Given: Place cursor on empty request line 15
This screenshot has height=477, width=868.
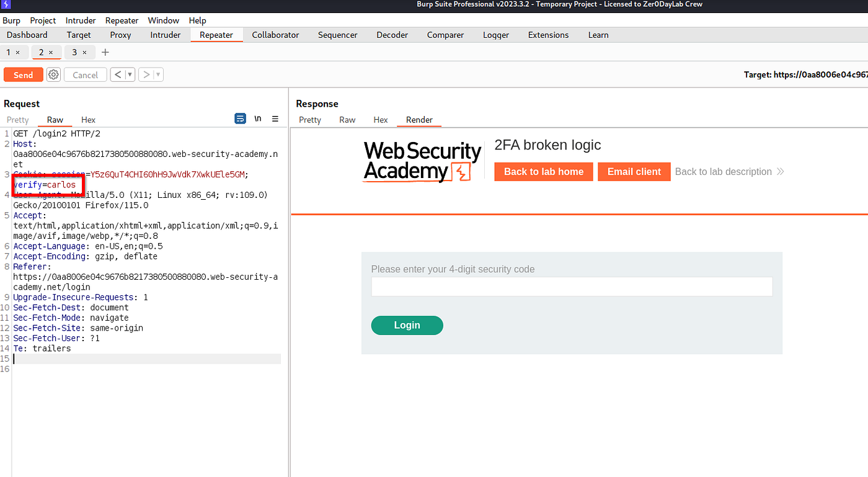Looking at the screenshot, I should pos(146,359).
